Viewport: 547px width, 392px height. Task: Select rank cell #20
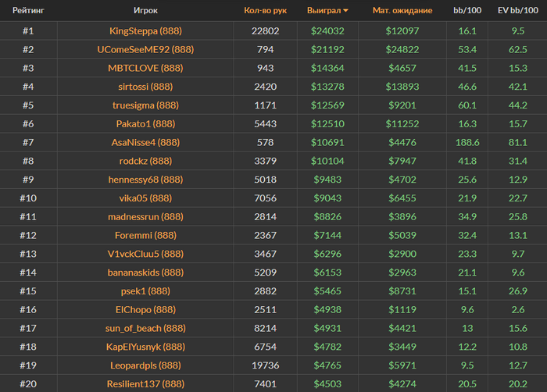[x=28, y=384]
